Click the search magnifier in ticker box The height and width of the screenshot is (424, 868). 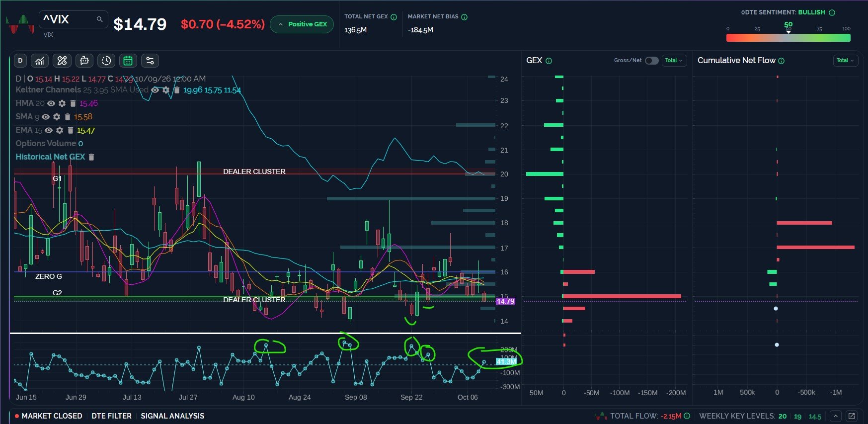(x=99, y=19)
